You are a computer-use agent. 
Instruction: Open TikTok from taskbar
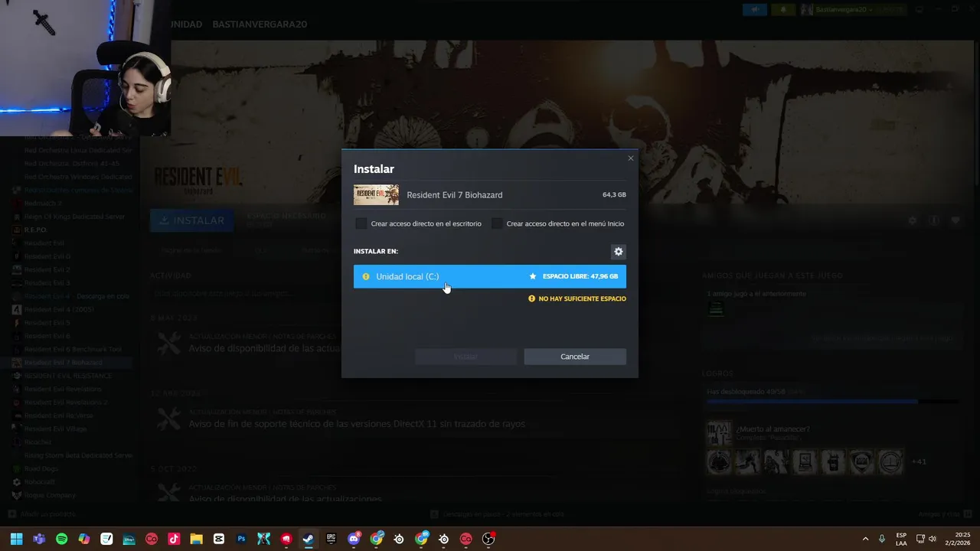(x=174, y=539)
